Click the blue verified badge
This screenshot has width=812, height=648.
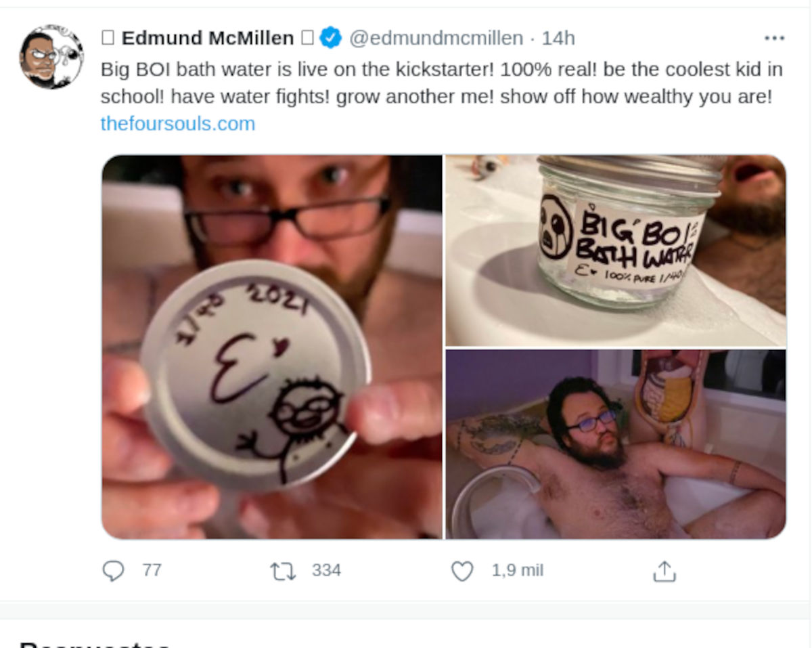pos(330,38)
